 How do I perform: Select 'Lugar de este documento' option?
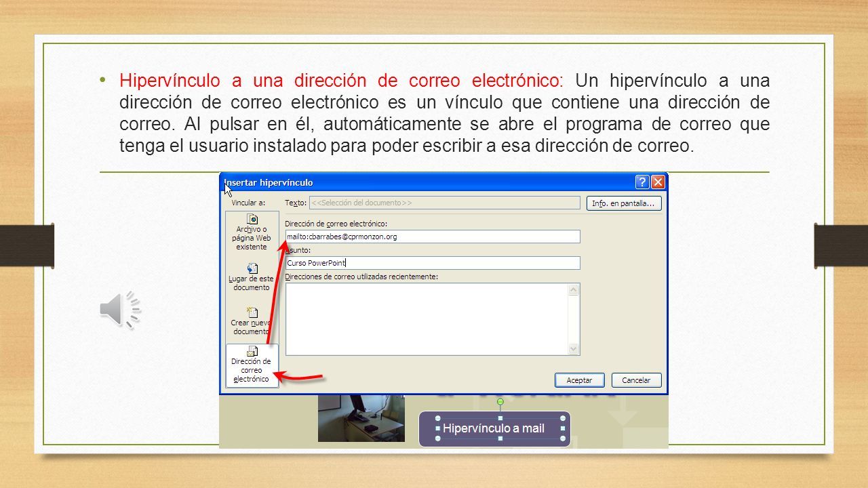pyautogui.click(x=252, y=277)
